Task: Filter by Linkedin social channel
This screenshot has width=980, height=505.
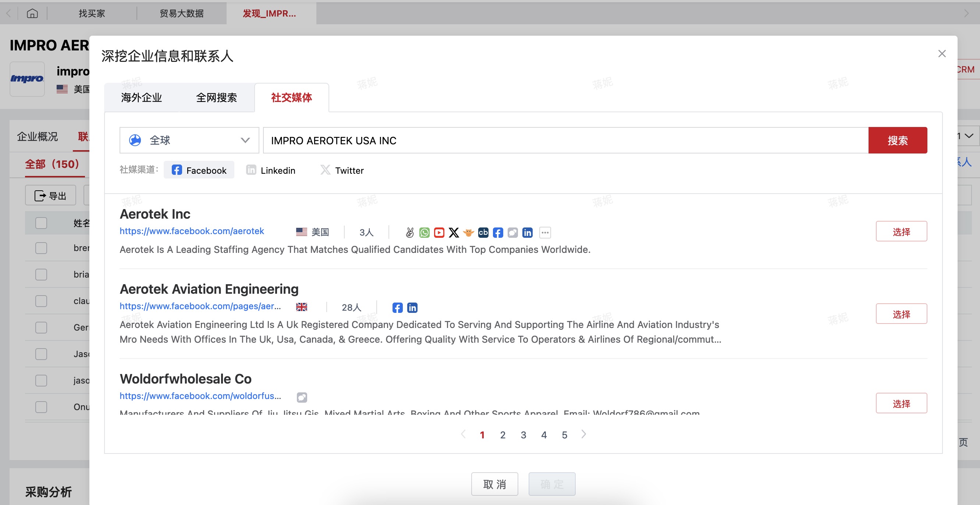Action: click(271, 170)
